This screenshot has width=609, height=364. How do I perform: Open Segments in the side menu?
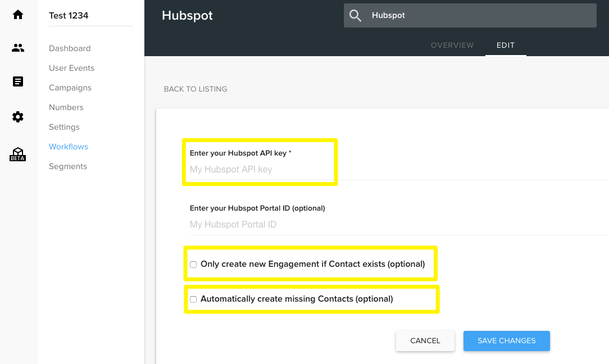68,166
